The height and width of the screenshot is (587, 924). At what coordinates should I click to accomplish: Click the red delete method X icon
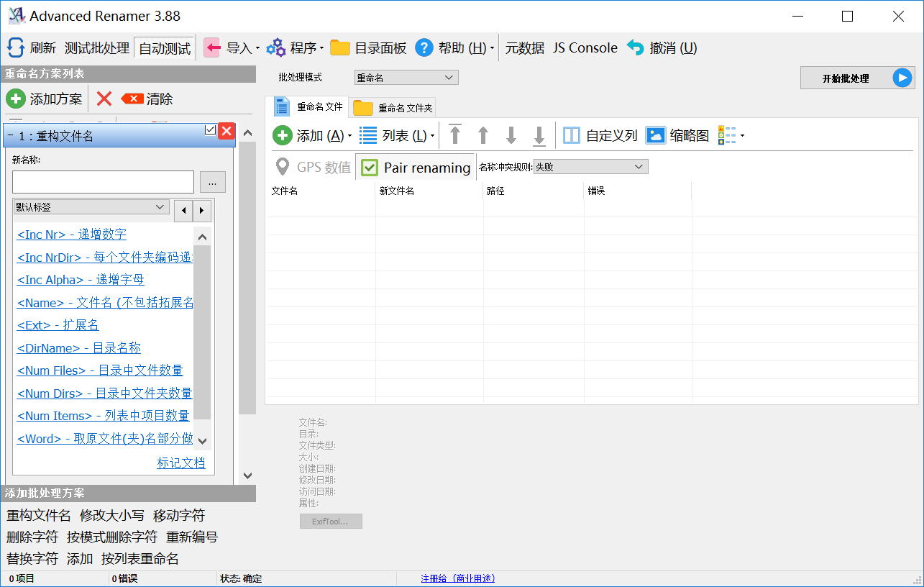click(104, 99)
